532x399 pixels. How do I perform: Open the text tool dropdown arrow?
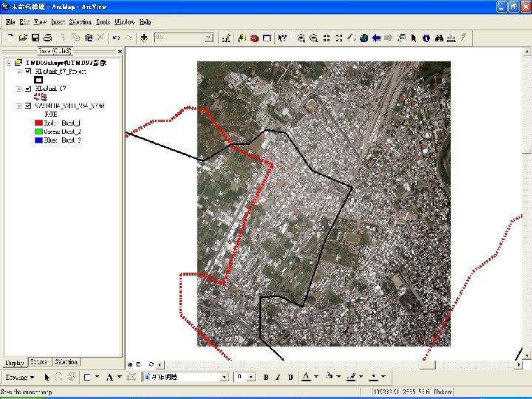tap(120, 377)
